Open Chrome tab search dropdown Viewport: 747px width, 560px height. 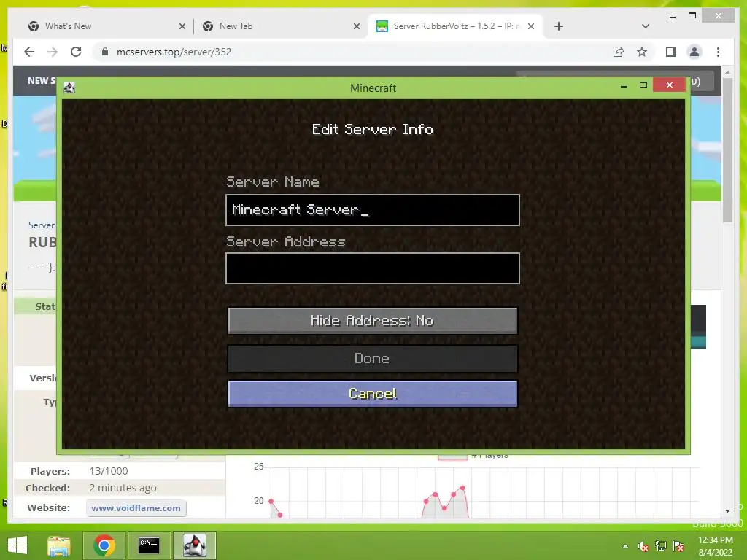tap(646, 26)
